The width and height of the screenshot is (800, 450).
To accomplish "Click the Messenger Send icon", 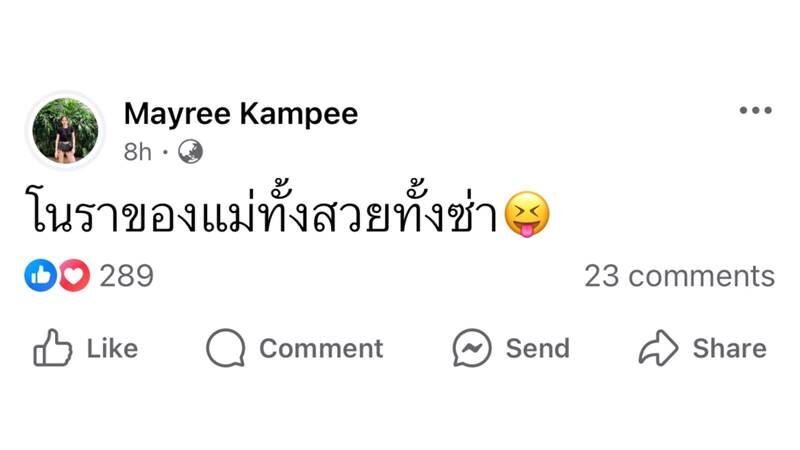I will click(472, 348).
